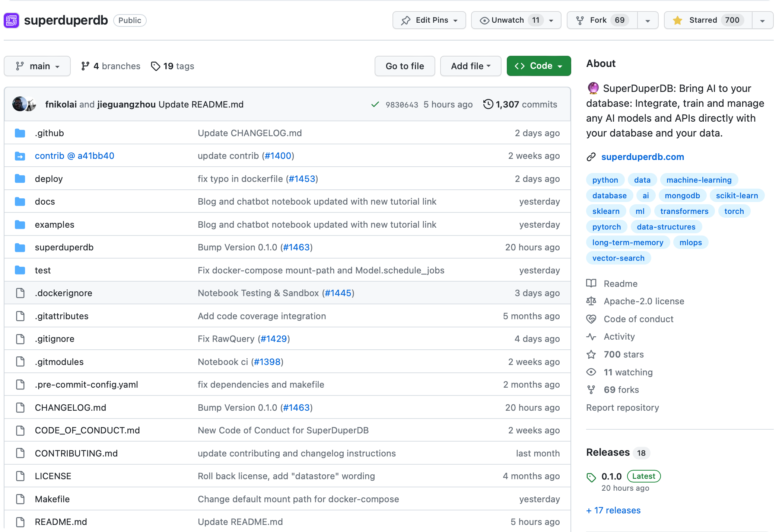Viewport: 779px width, 532px height.
Task: Open the Add file dropdown
Action: 471,66
